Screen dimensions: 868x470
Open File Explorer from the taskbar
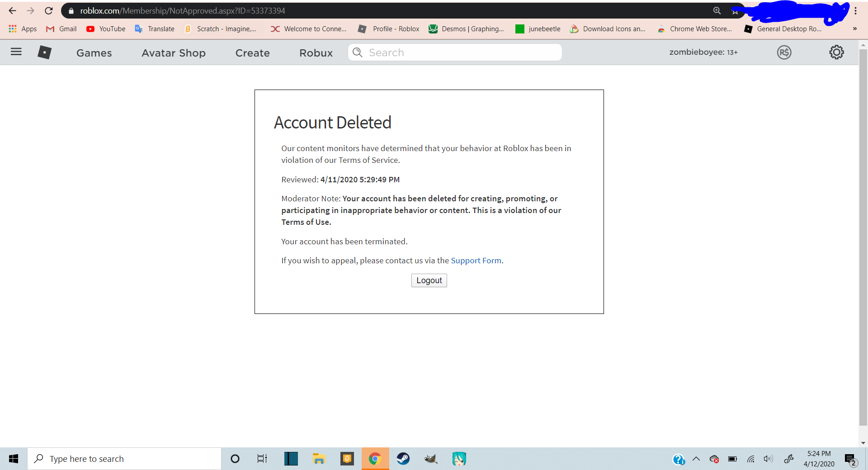coord(319,459)
